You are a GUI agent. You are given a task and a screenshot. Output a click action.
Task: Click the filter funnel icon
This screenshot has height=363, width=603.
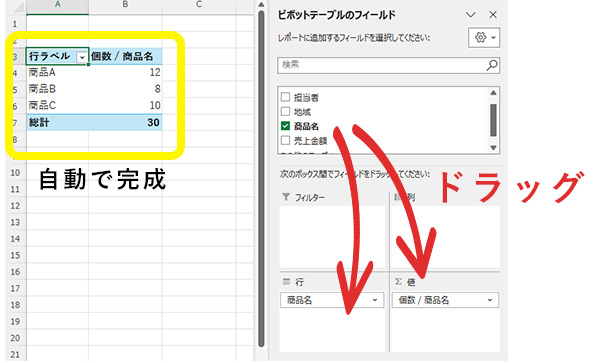(286, 197)
